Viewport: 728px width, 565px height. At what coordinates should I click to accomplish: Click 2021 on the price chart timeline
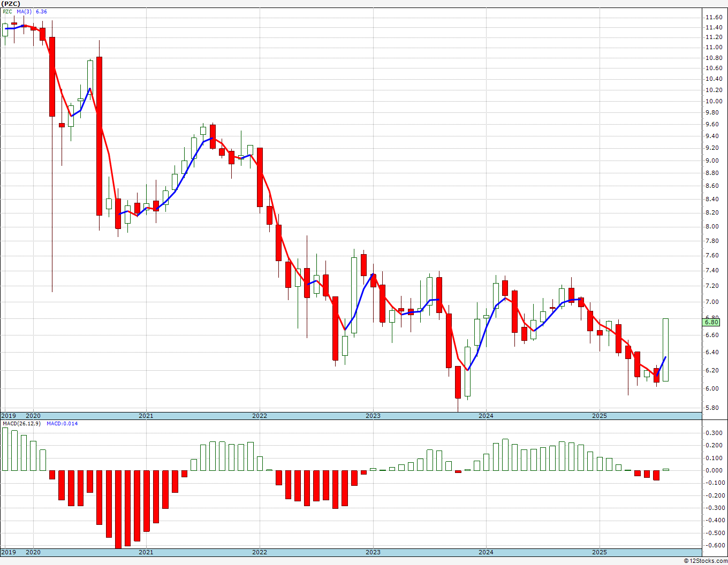(146, 416)
